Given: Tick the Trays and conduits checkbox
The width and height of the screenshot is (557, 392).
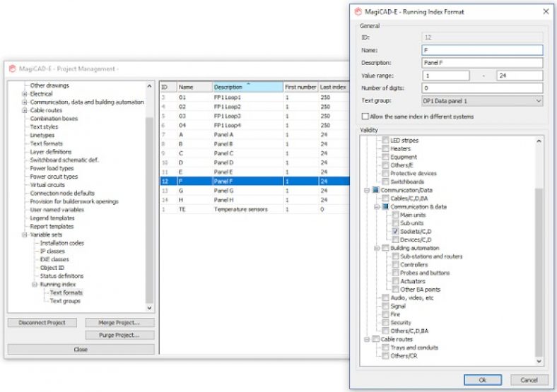Looking at the screenshot, I should coord(385,348).
